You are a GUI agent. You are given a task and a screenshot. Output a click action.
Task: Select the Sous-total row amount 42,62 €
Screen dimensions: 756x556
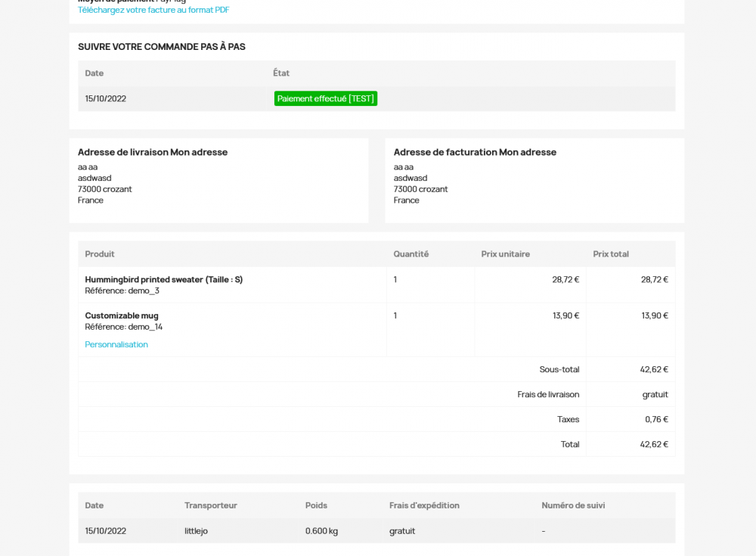click(655, 369)
